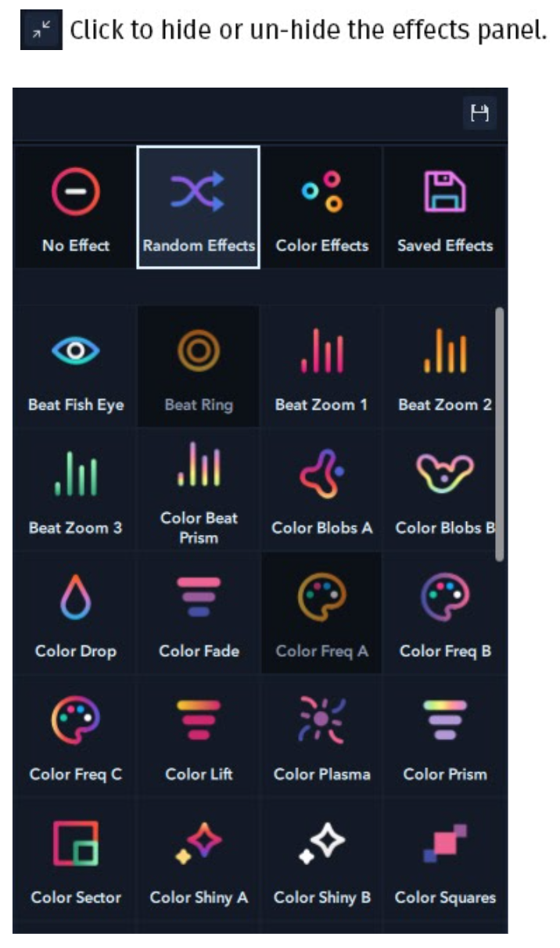Viewport: 560px width, 948px height.
Task: Apply the Color Fade effect
Action: coord(199,612)
